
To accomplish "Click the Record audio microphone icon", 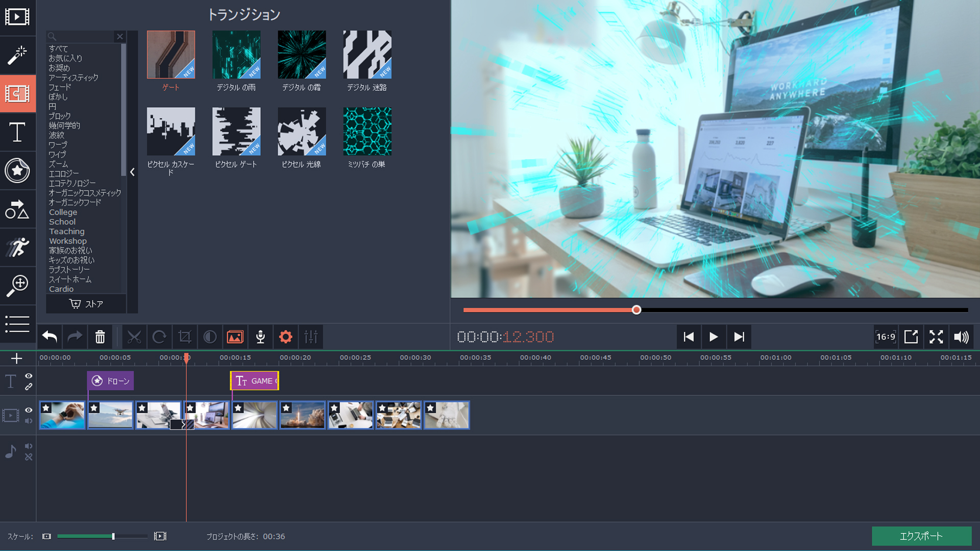I will click(x=260, y=337).
